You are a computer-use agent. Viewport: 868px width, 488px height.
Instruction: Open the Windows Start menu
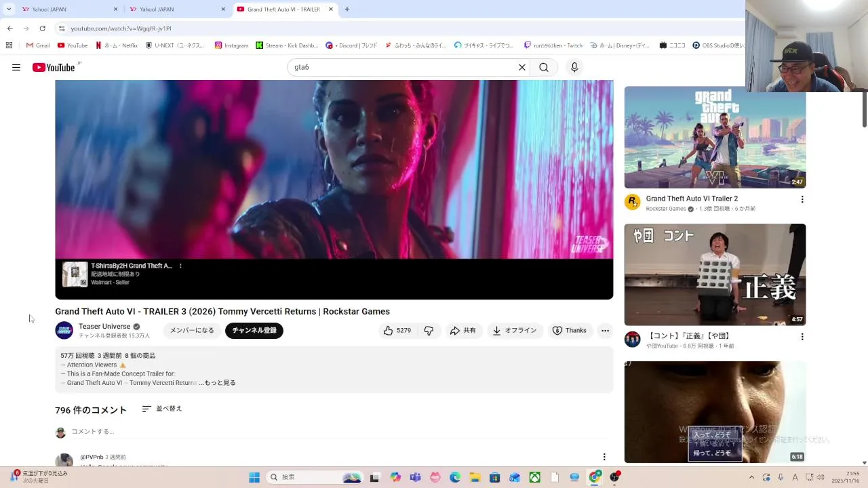click(x=254, y=477)
